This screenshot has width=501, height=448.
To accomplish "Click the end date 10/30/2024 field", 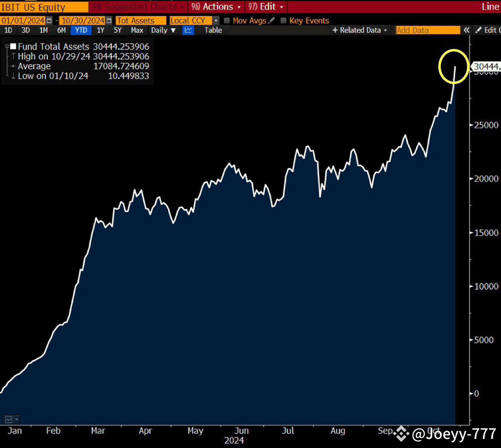I will (x=83, y=21).
